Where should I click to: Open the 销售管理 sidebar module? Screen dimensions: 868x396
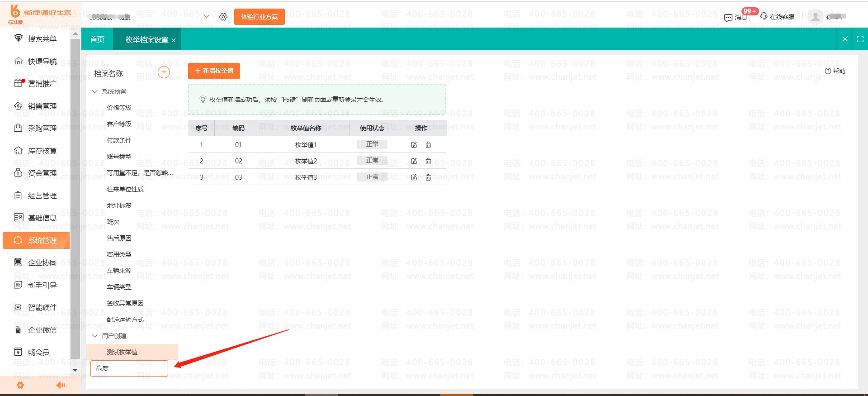pos(35,106)
